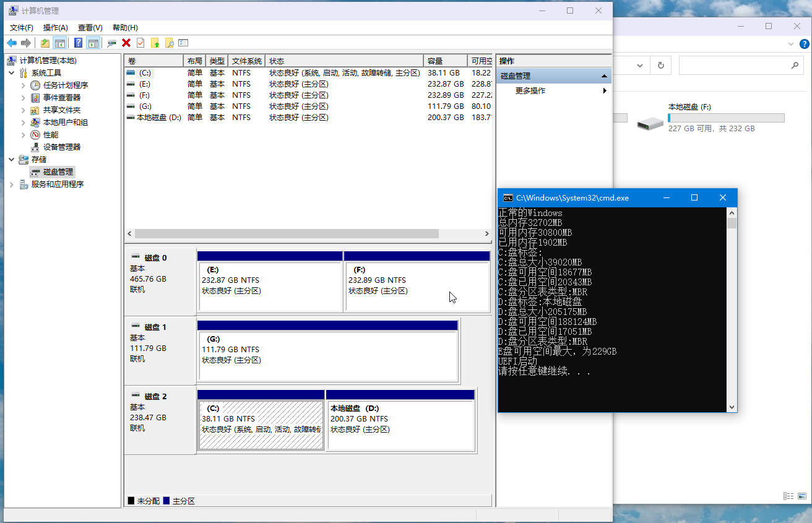Click the search magnifier in Explorer window
This screenshot has width=812, height=523.
795,65
